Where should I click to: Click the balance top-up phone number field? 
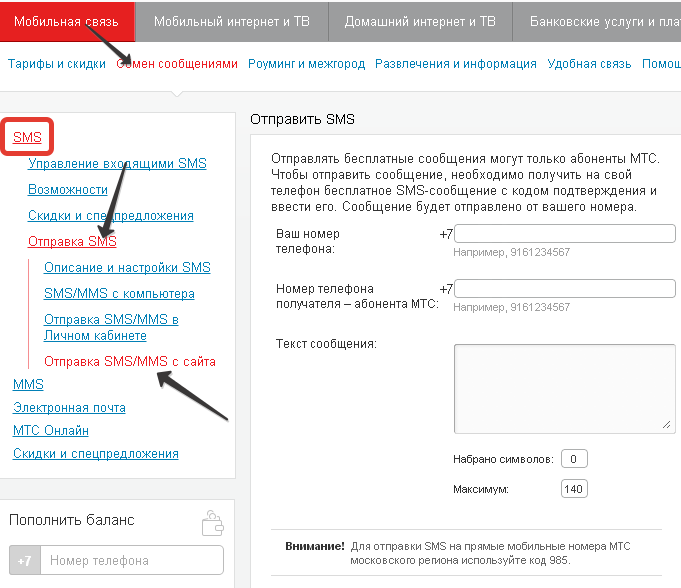pos(133,561)
